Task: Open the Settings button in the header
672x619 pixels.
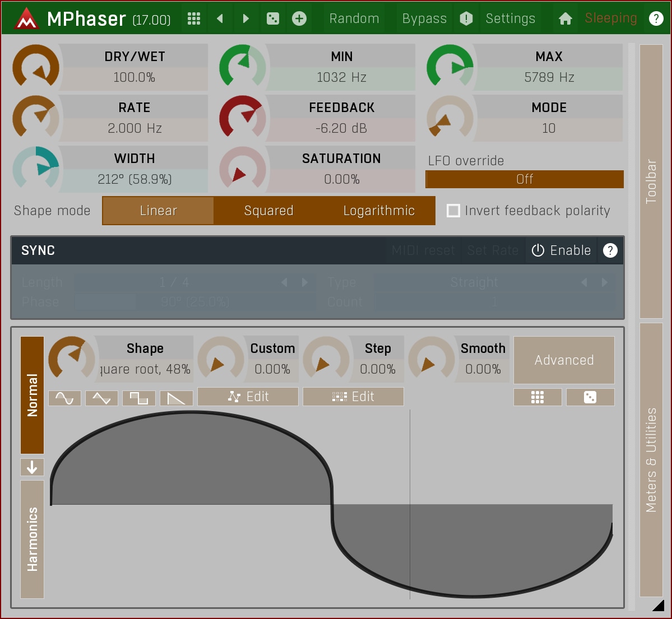Action: [x=510, y=18]
